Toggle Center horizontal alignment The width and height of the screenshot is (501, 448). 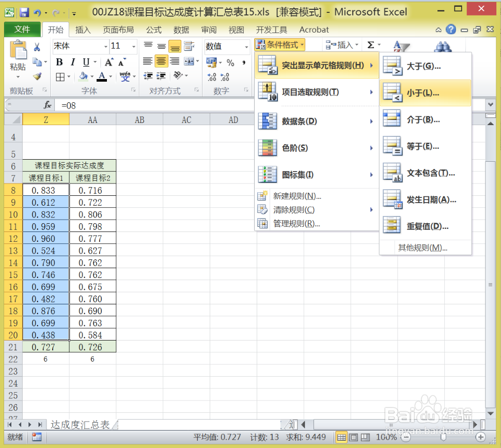coord(161,61)
